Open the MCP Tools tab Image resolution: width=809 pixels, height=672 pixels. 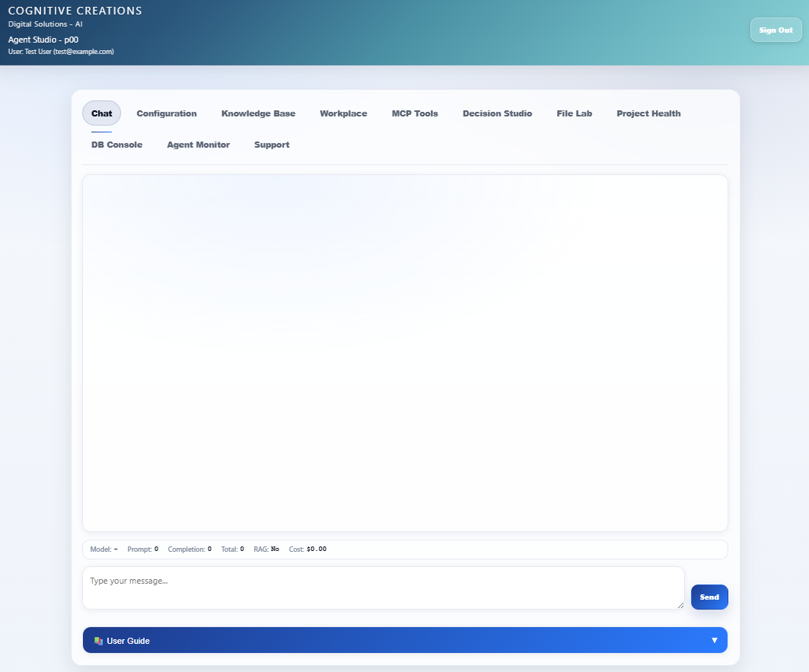tap(415, 113)
